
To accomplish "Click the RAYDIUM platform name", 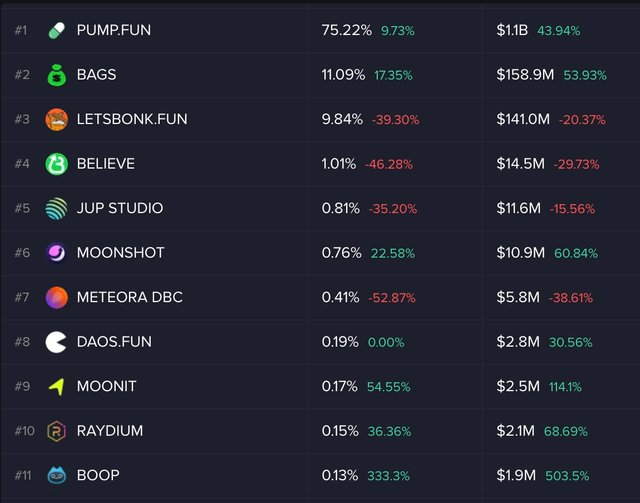I will pyautogui.click(x=110, y=431).
